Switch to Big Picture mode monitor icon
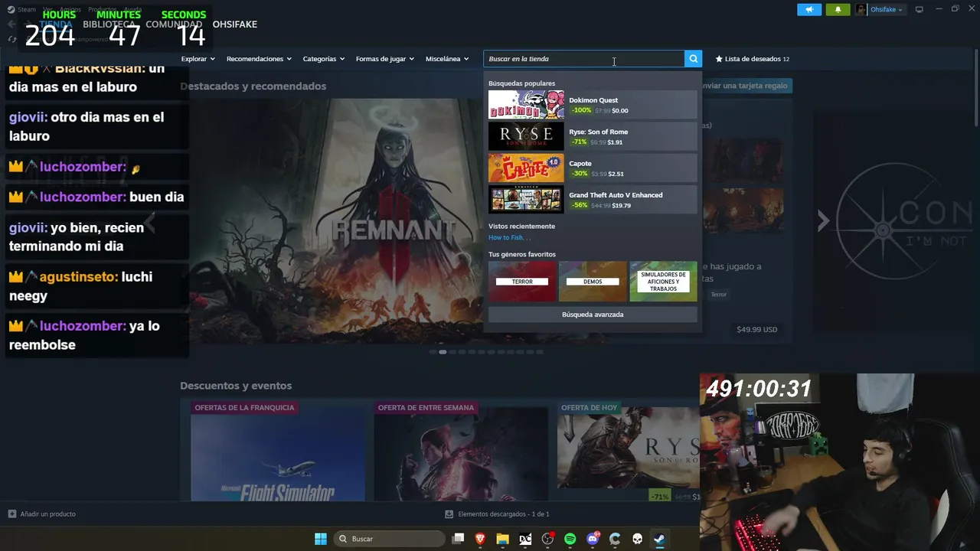 point(920,9)
